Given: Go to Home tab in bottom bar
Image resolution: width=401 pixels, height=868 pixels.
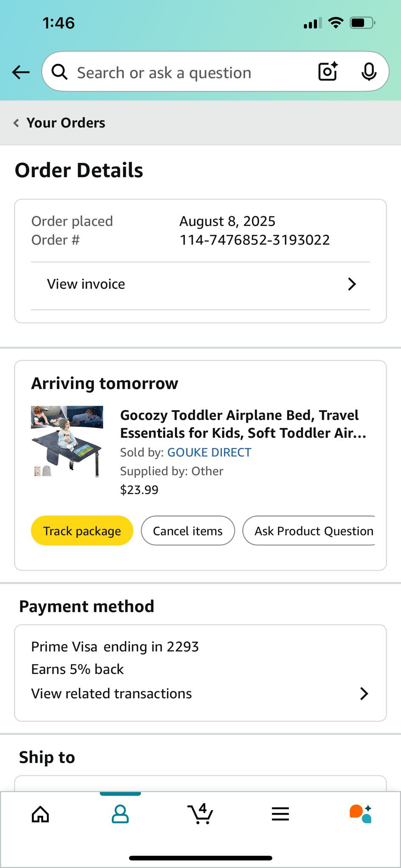Looking at the screenshot, I should [41, 814].
